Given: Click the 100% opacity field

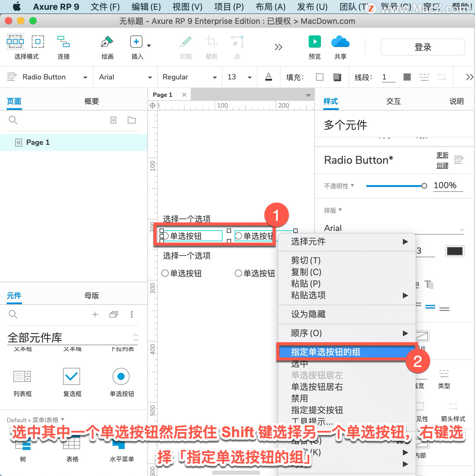Looking at the screenshot, I should pyautogui.click(x=448, y=185).
